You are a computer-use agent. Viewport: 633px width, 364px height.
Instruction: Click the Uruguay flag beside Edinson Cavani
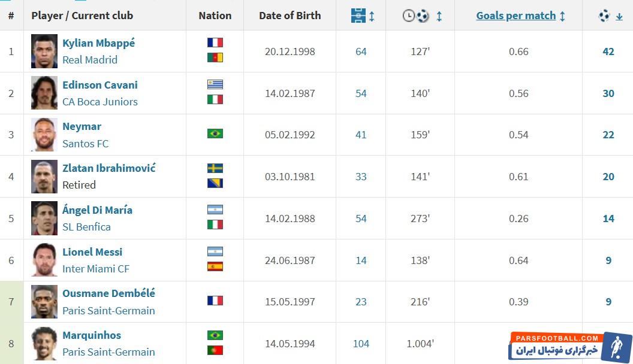(215, 84)
